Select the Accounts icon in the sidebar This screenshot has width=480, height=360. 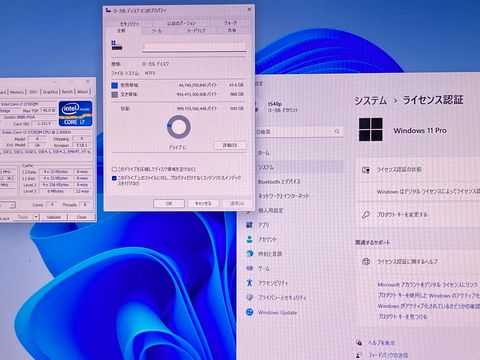pyautogui.click(x=249, y=239)
